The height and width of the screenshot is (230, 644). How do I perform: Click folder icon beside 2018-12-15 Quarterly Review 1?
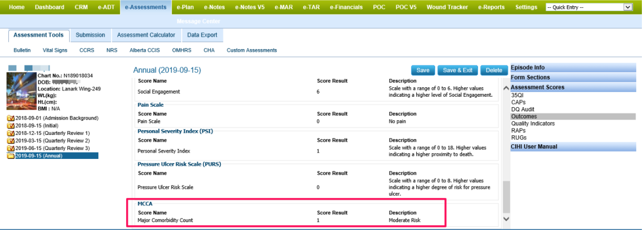click(x=10, y=133)
